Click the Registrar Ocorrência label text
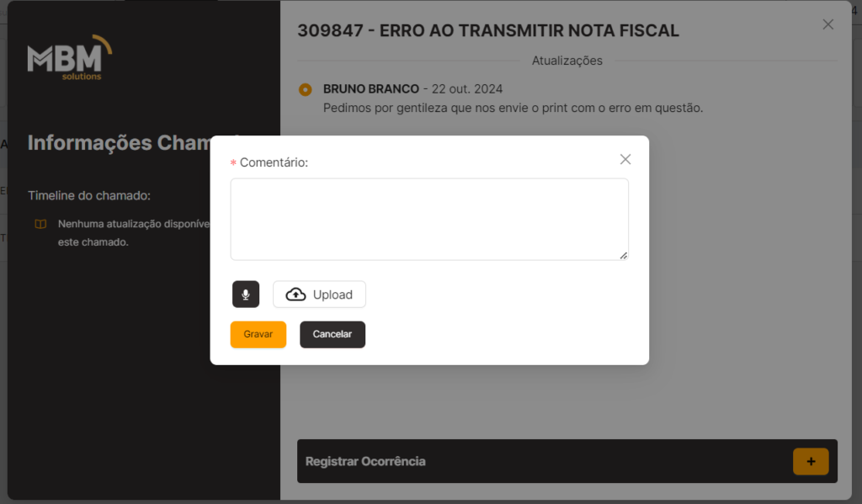Screen dimensions: 862x504 (x=365, y=461)
